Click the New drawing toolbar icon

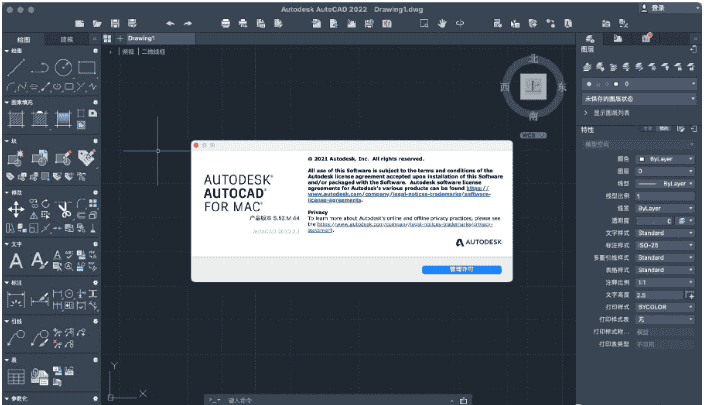(x=80, y=23)
